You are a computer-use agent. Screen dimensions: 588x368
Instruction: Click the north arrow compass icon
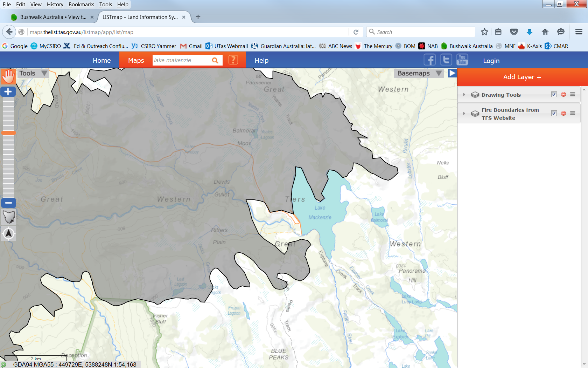click(9, 233)
